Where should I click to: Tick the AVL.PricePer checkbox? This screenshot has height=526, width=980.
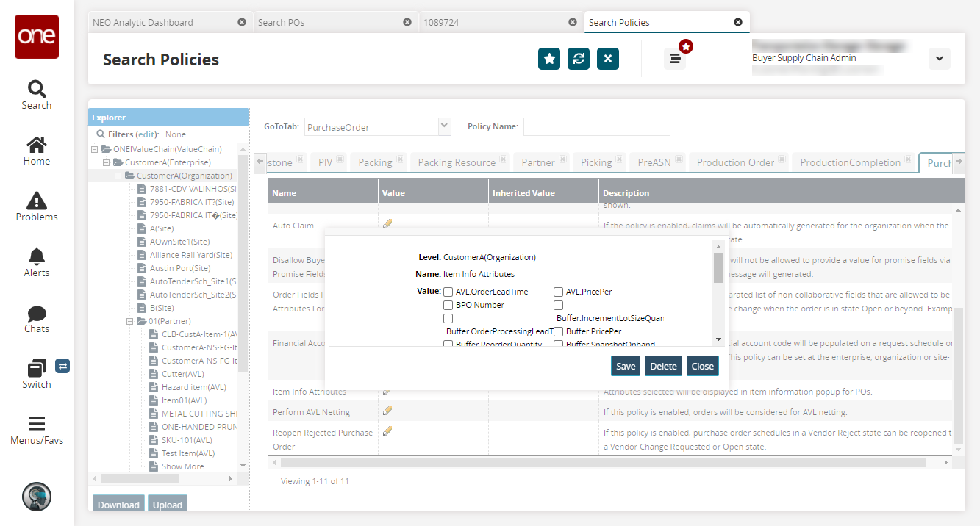click(559, 292)
